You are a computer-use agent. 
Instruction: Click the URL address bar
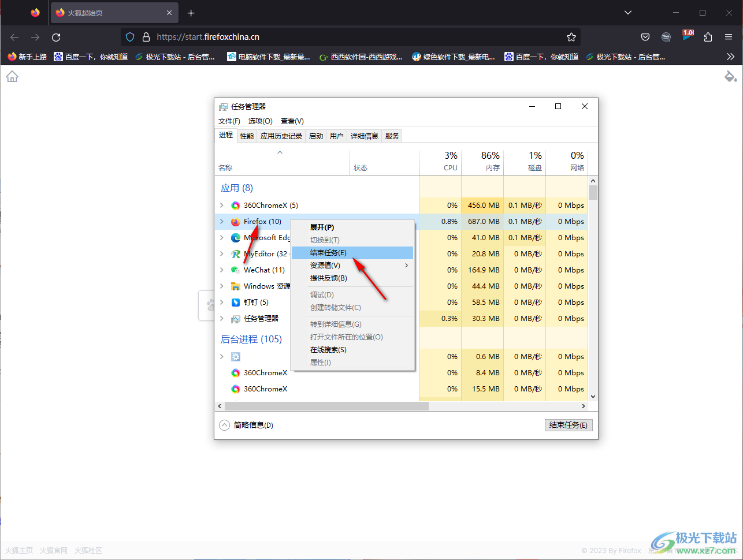pos(351,37)
